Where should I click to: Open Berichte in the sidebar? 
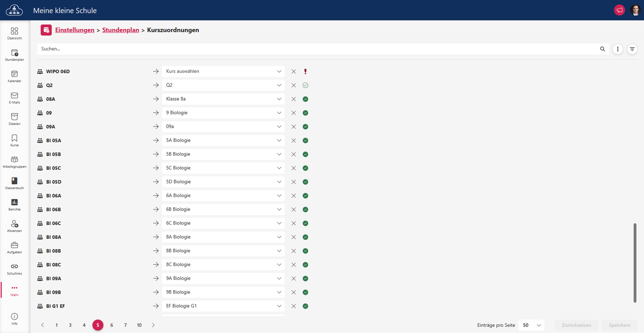tap(14, 205)
